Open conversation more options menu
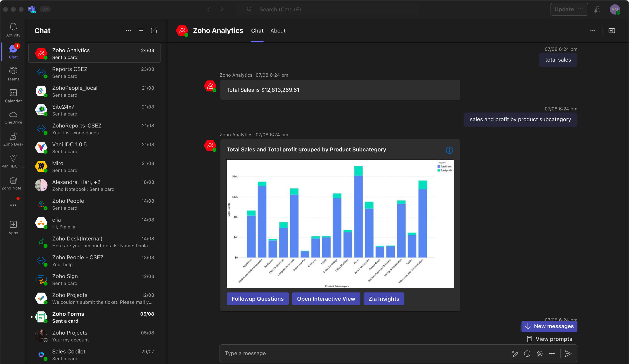 tap(593, 31)
